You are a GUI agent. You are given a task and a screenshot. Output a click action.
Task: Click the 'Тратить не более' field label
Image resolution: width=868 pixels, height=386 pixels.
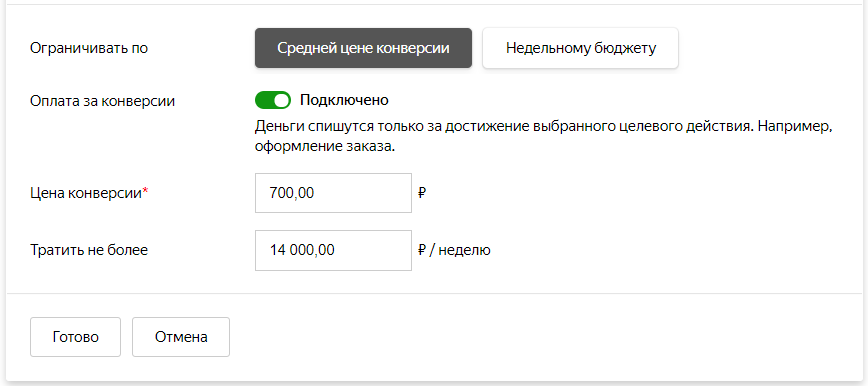(x=89, y=250)
